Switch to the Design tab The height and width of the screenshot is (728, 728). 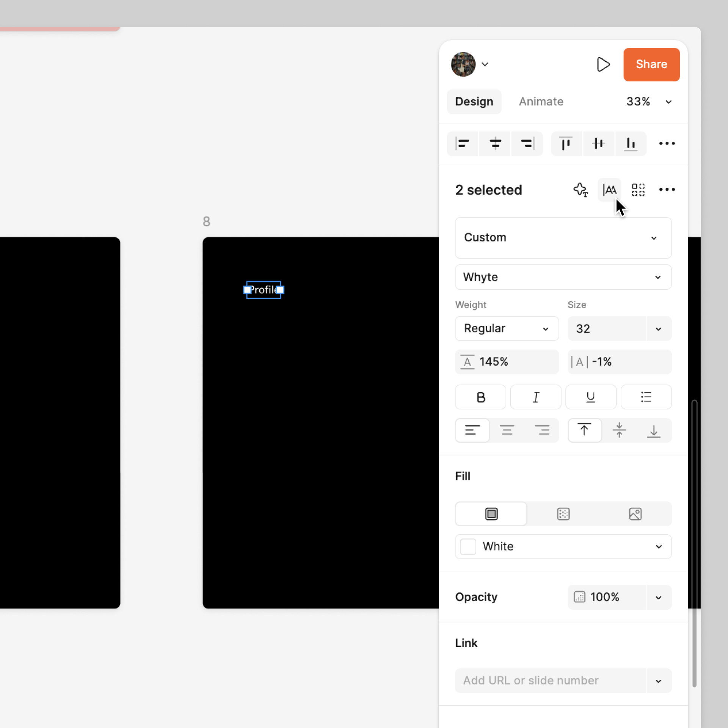click(474, 101)
